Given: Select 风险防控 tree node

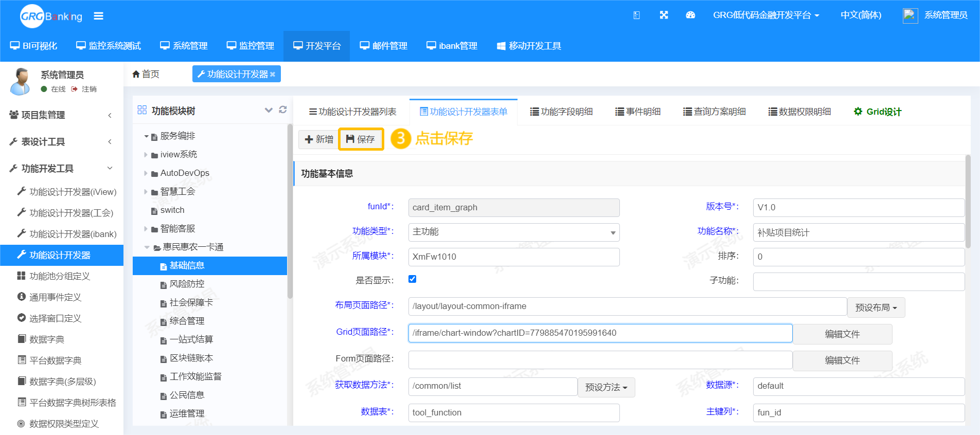Looking at the screenshot, I should (x=187, y=284).
